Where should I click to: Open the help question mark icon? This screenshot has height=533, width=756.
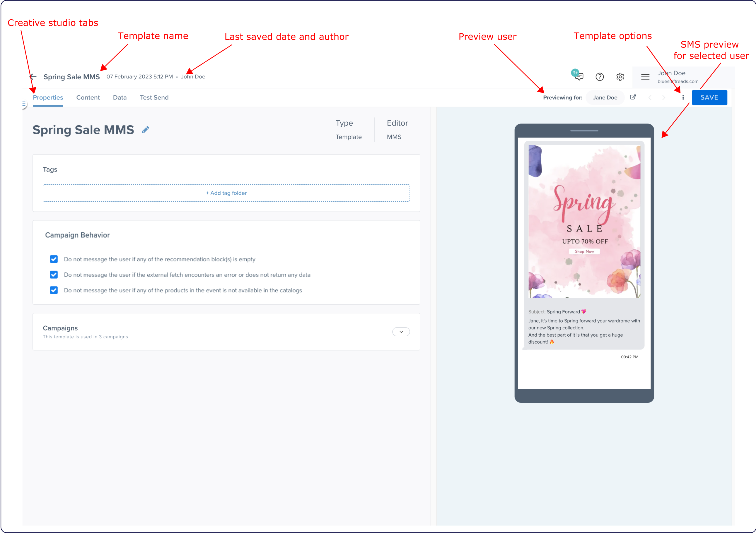coord(599,77)
